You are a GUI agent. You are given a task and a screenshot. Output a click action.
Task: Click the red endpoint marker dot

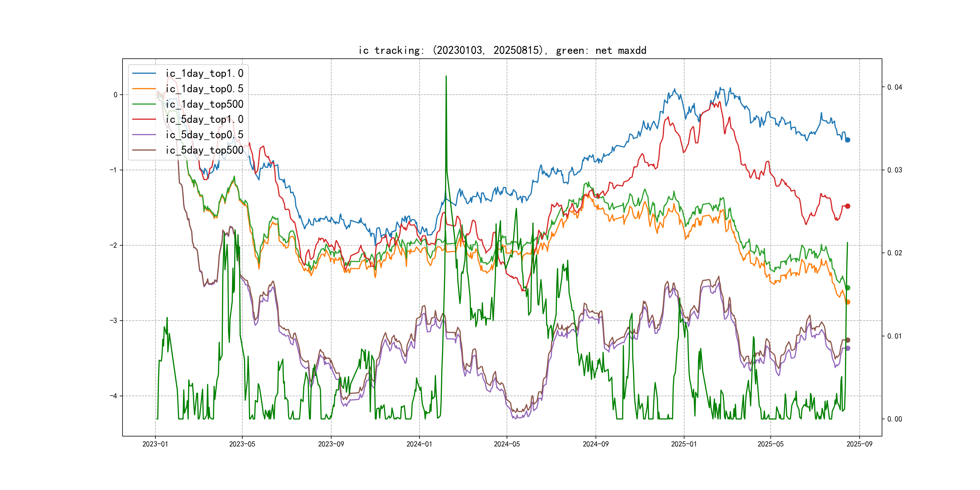coord(848,206)
